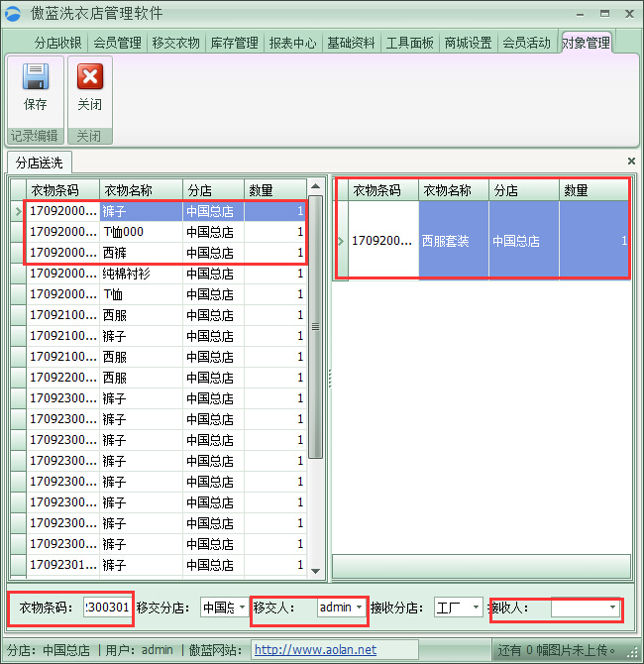Open the www.aolan.net website link

click(x=315, y=650)
